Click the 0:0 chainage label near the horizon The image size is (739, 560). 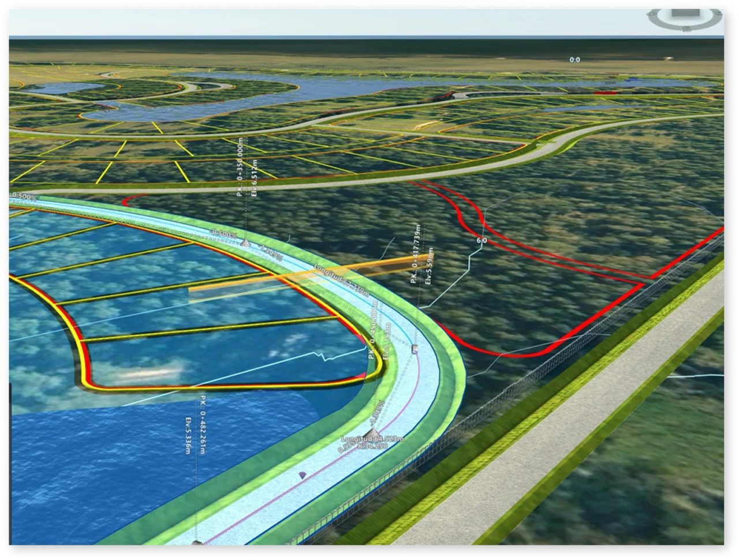(574, 59)
